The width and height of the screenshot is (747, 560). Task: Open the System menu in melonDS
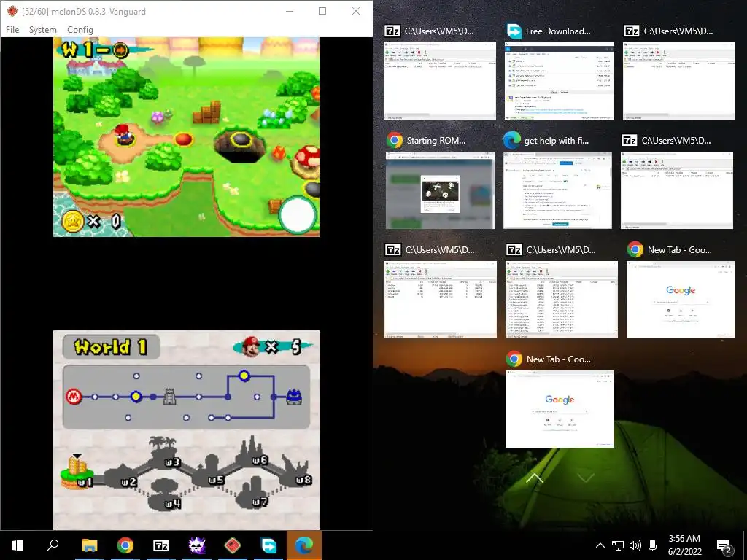click(43, 29)
